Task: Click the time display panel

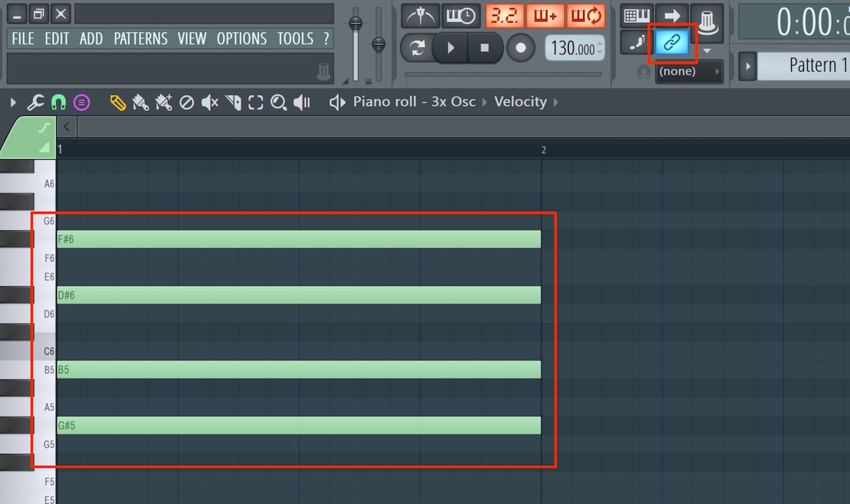Action: [x=794, y=21]
